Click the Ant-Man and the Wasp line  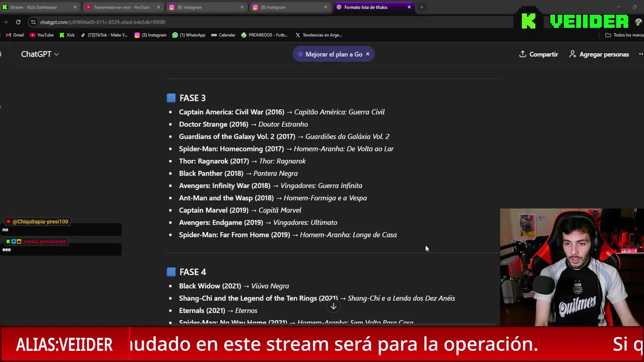pyautogui.click(x=273, y=198)
